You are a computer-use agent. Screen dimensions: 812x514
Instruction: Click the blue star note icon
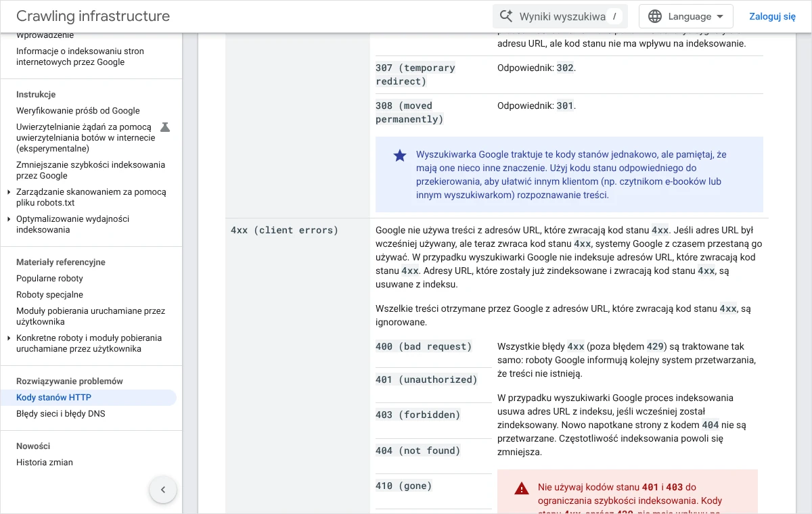click(x=400, y=156)
